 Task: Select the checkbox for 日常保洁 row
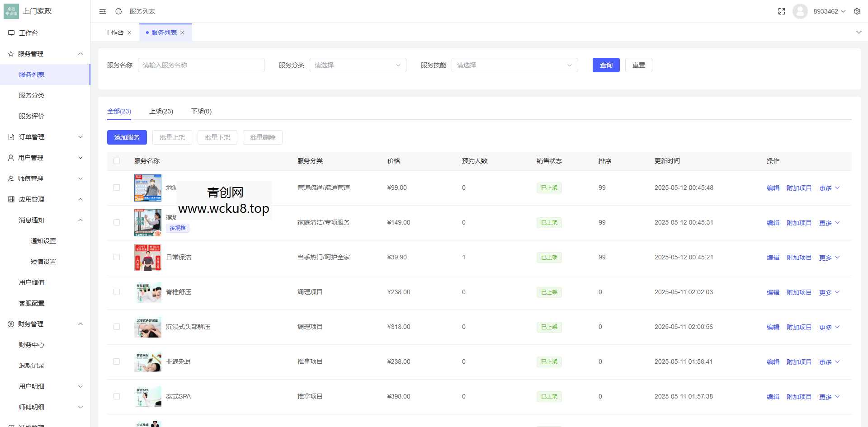click(117, 257)
